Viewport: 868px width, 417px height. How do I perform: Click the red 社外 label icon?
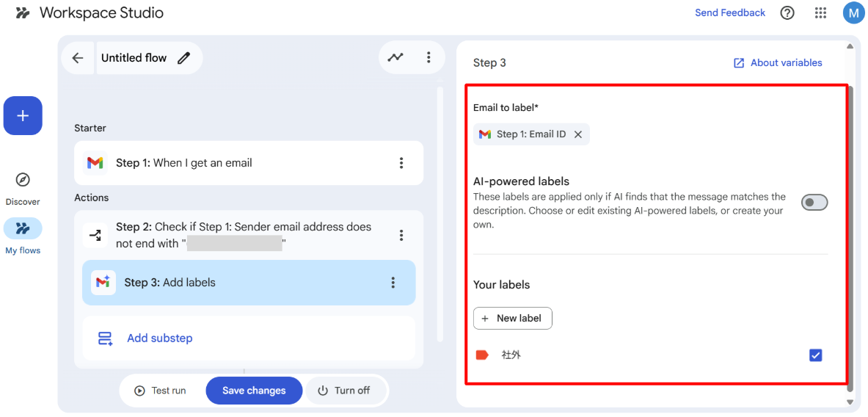tap(482, 355)
